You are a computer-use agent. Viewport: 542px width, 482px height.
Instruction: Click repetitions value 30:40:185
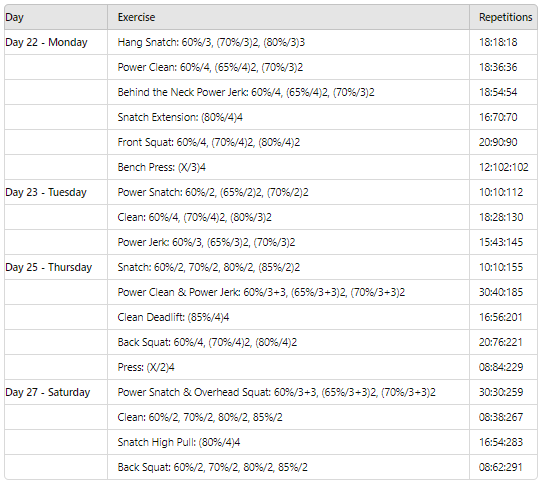(x=501, y=293)
